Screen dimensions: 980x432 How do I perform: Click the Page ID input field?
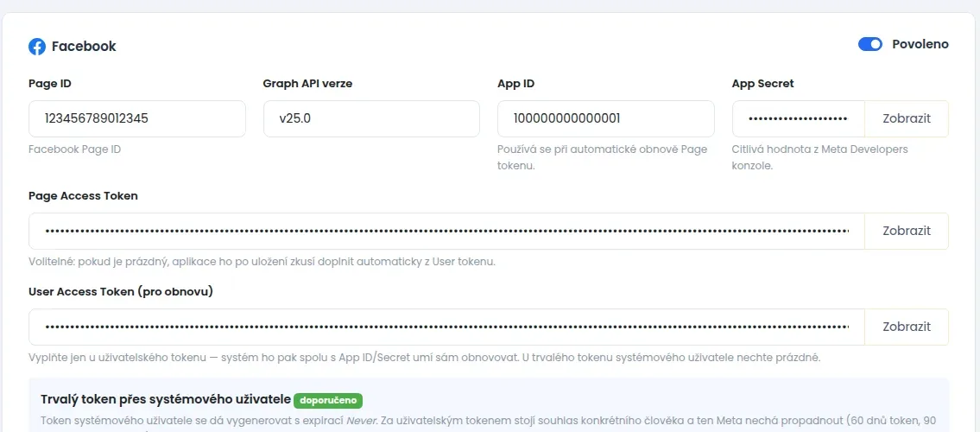tap(137, 118)
